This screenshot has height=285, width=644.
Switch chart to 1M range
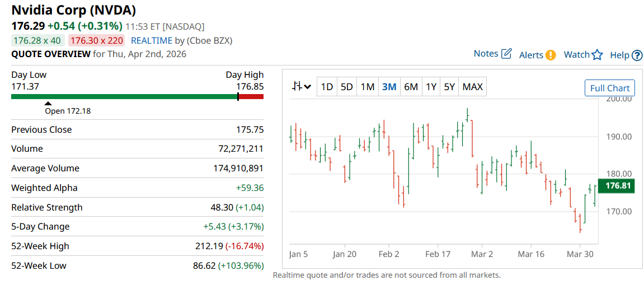(x=368, y=87)
